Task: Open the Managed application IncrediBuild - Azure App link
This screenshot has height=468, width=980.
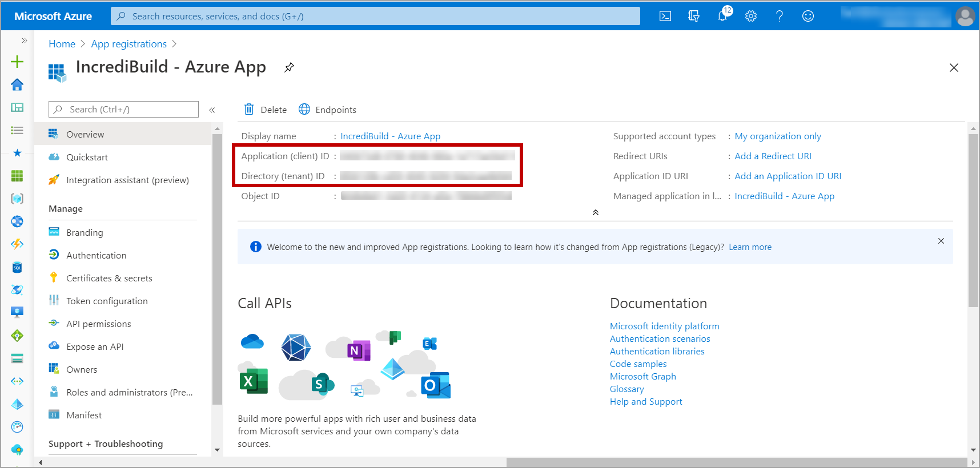Action: [x=785, y=196]
